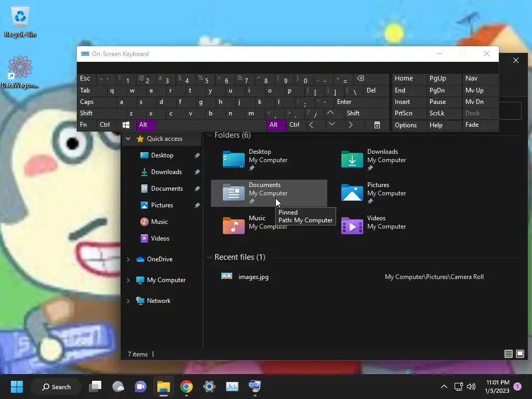Screen dimensions: 532x399
Task: Select Pictures in the navigation pane
Action: 162,205
